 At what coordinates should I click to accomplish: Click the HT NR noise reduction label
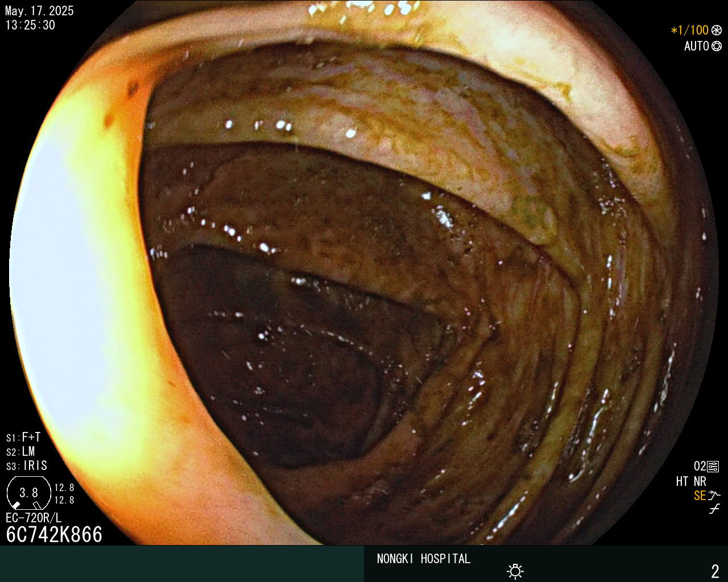pos(691,481)
